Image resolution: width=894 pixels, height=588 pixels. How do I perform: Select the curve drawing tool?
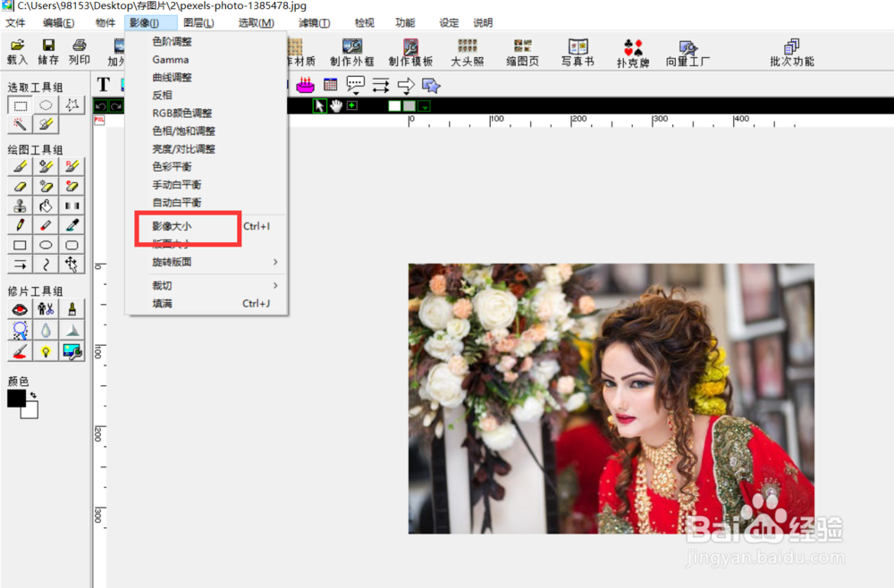click(x=46, y=265)
